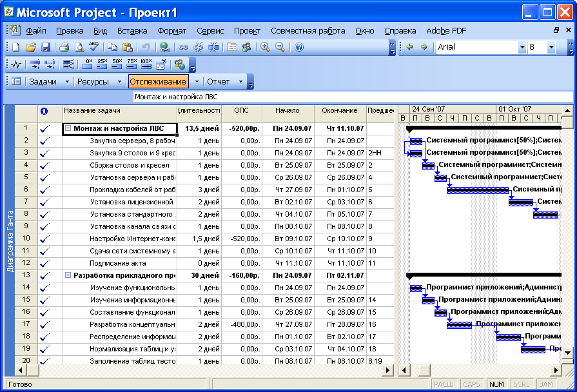This screenshot has height=392, width=577.
Task: Open an existing project with folder icon
Action: coord(31,47)
